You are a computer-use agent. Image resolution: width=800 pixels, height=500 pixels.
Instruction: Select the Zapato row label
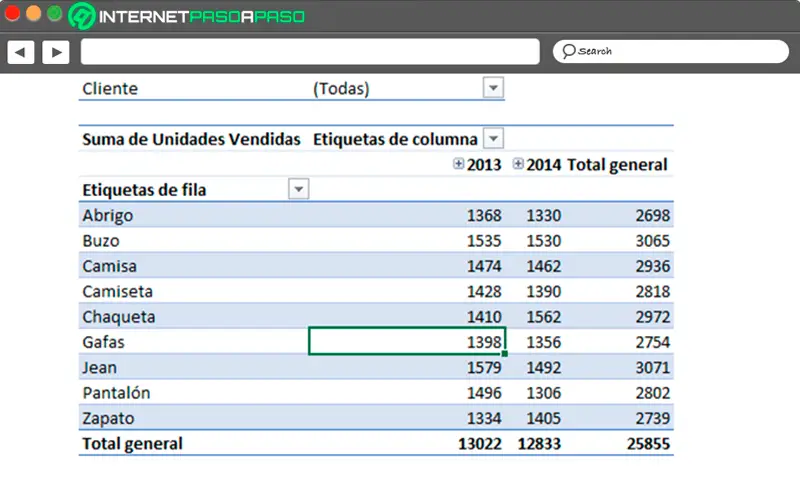[x=108, y=418]
